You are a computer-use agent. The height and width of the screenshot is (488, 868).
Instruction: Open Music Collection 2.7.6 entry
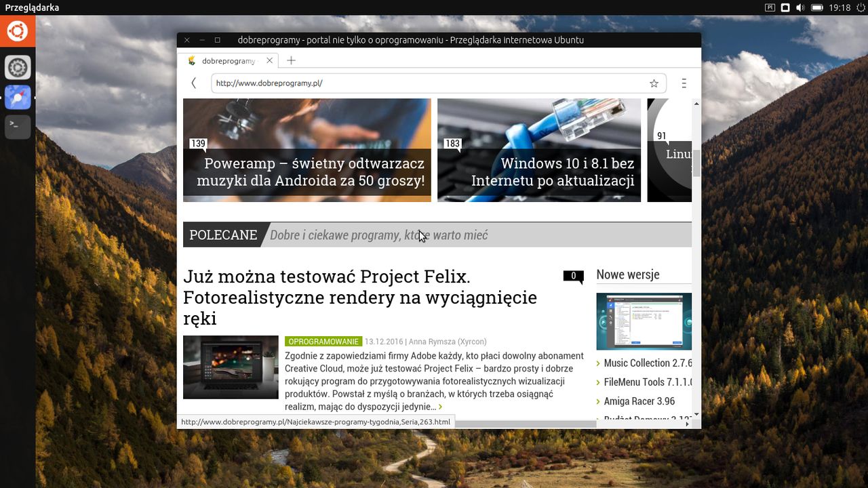pos(648,363)
